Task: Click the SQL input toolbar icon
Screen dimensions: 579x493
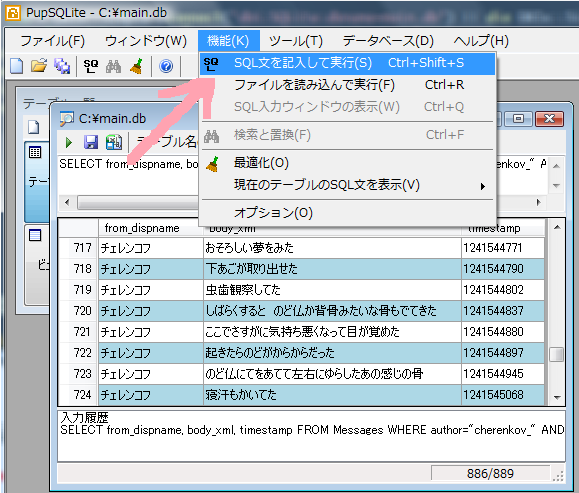Action: click(90, 66)
